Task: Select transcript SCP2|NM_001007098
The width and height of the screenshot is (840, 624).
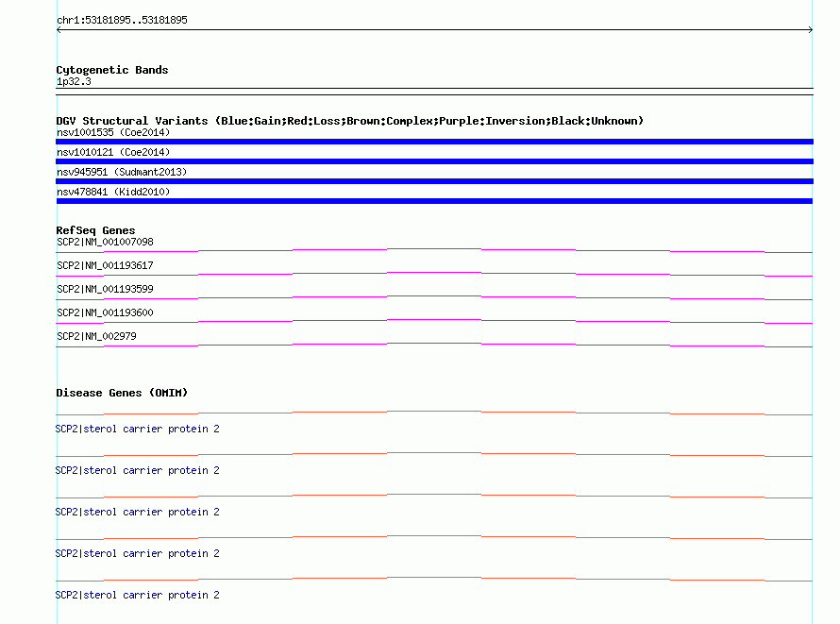Action: 105,242
